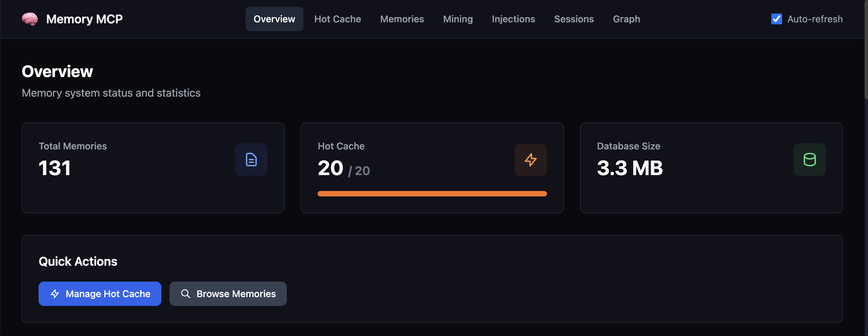Open the Injections tab
868x336 pixels.
point(513,19)
